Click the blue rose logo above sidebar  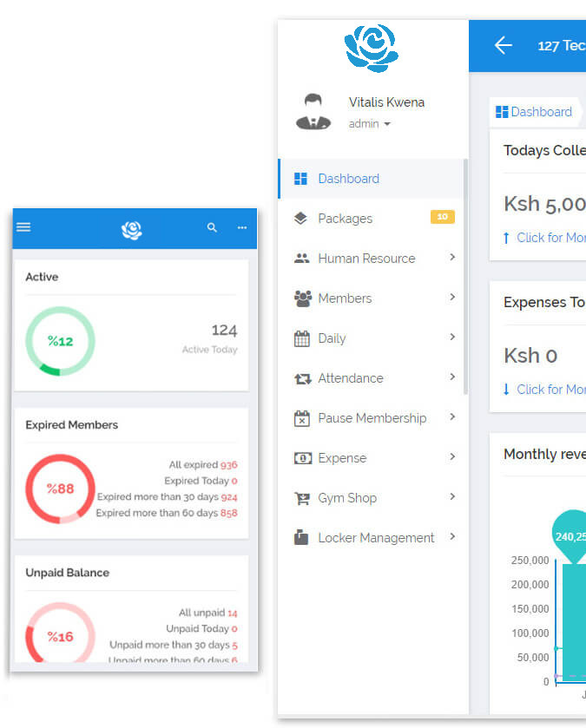click(x=371, y=49)
